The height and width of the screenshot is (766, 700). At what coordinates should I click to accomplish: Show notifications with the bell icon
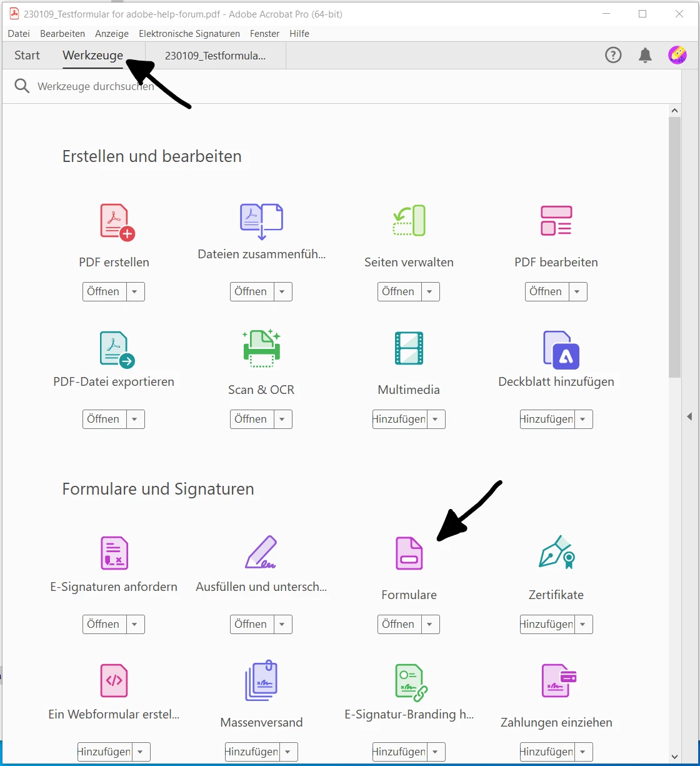pyautogui.click(x=645, y=55)
